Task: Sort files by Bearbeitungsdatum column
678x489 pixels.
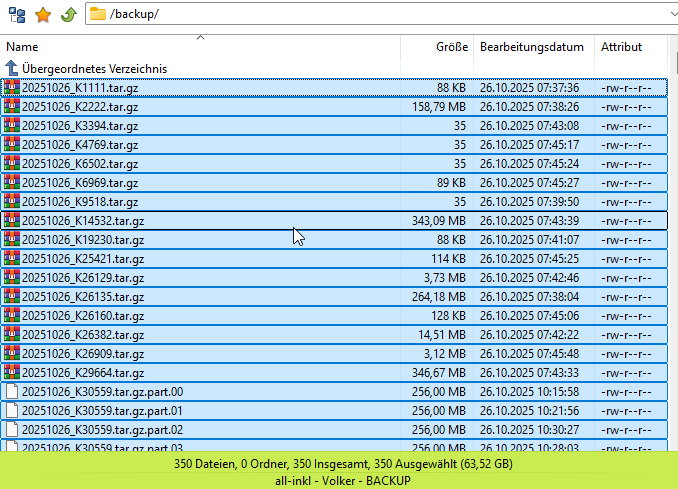Action: [531, 47]
